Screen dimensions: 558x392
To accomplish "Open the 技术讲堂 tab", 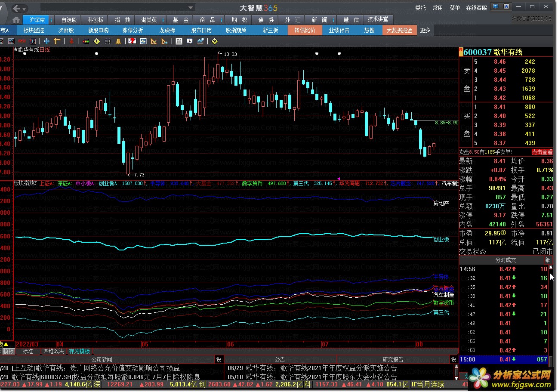I will click(378, 19).
